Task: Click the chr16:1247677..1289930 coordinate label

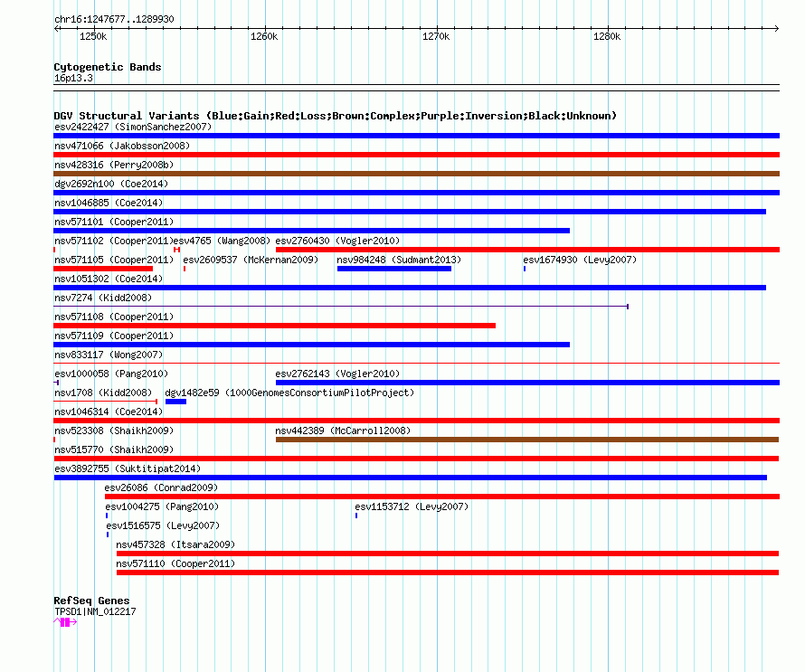Action: 114,19
